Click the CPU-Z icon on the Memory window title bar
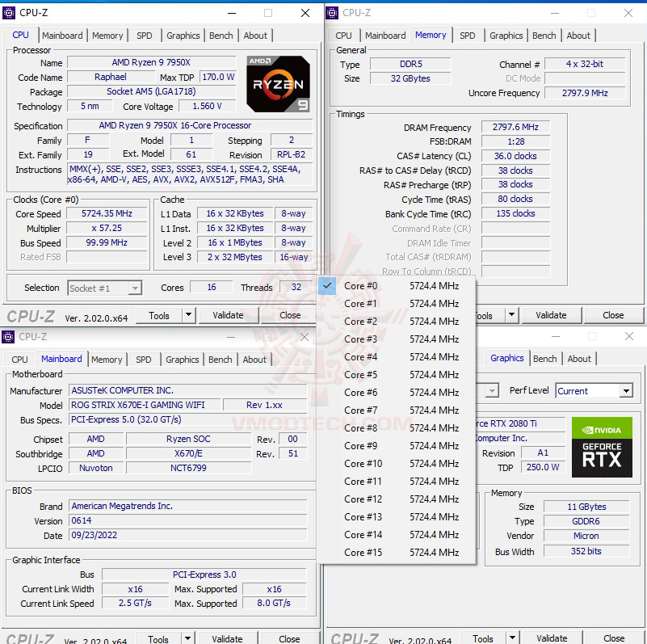Screen dimensions: 647x644 point(332,13)
